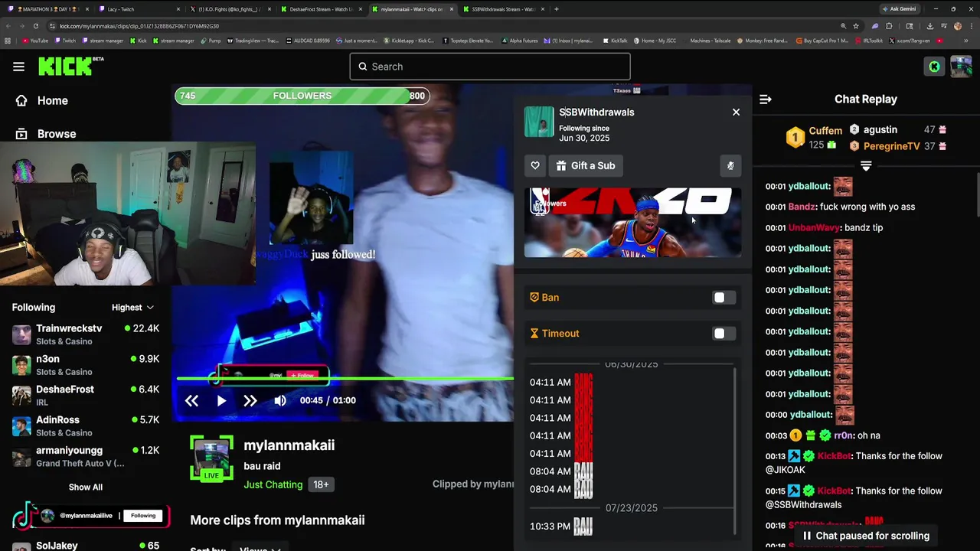Switch to the K.O. Fights tab
This screenshot has width=980, height=551.
(x=232, y=9)
